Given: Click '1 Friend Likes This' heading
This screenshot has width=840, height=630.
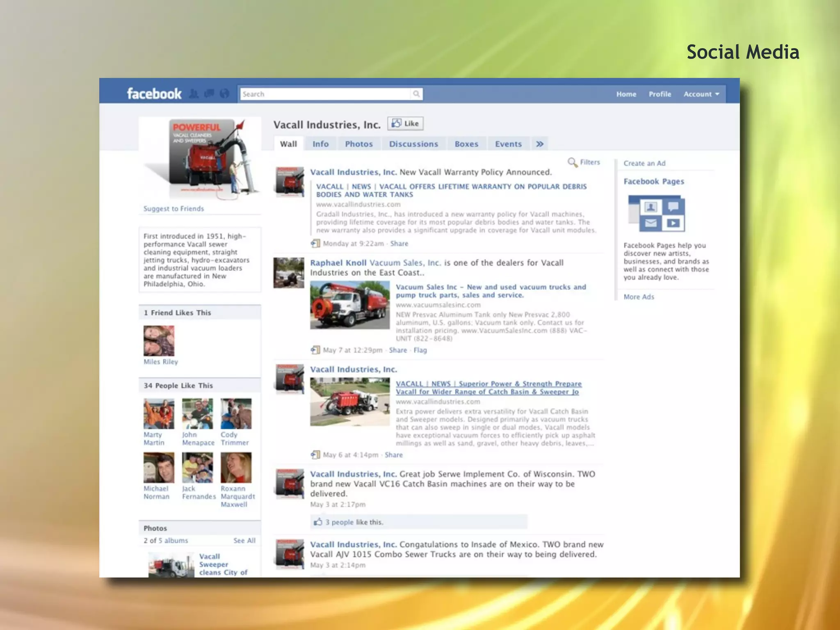Looking at the screenshot, I should 177,313.
